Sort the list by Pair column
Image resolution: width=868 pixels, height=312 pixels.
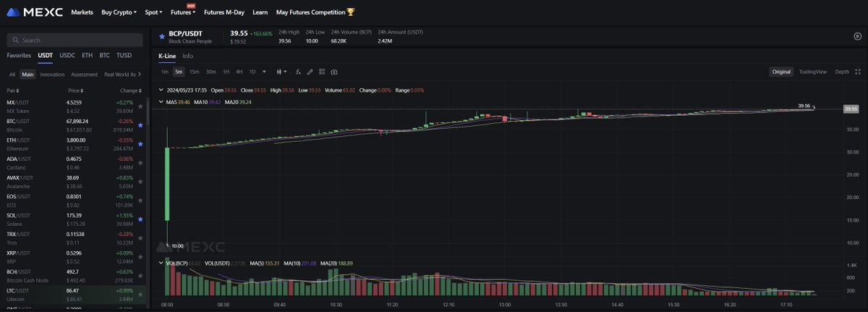(14, 90)
